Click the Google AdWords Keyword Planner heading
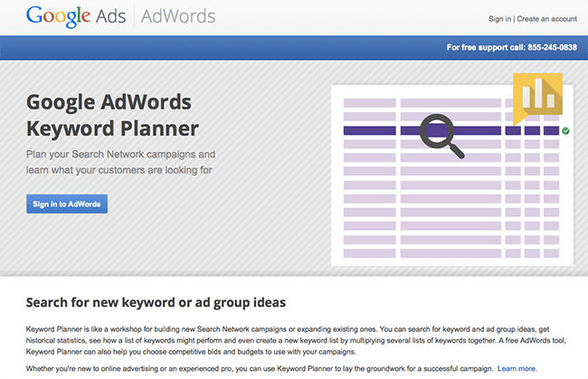The image size is (588, 379). point(112,115)
